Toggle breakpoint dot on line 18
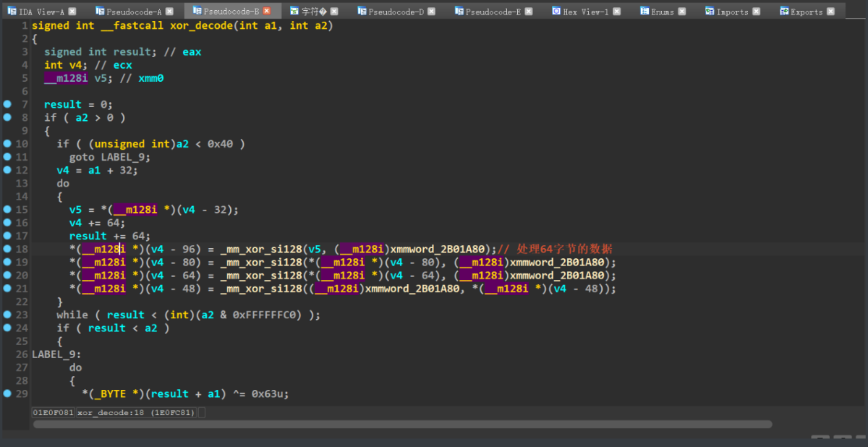The image size is (868, 447). coord(7,249)
